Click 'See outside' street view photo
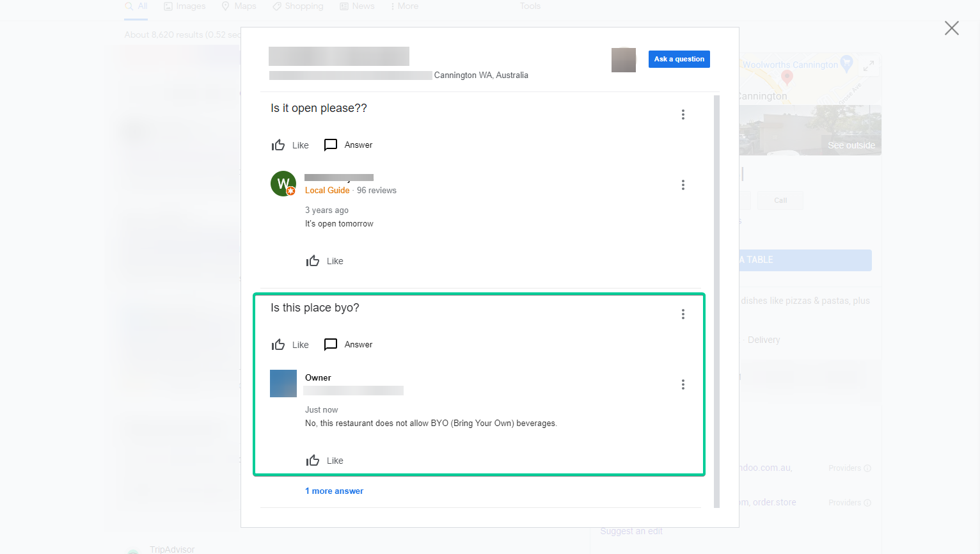The image size is (980, 554). 851,145
